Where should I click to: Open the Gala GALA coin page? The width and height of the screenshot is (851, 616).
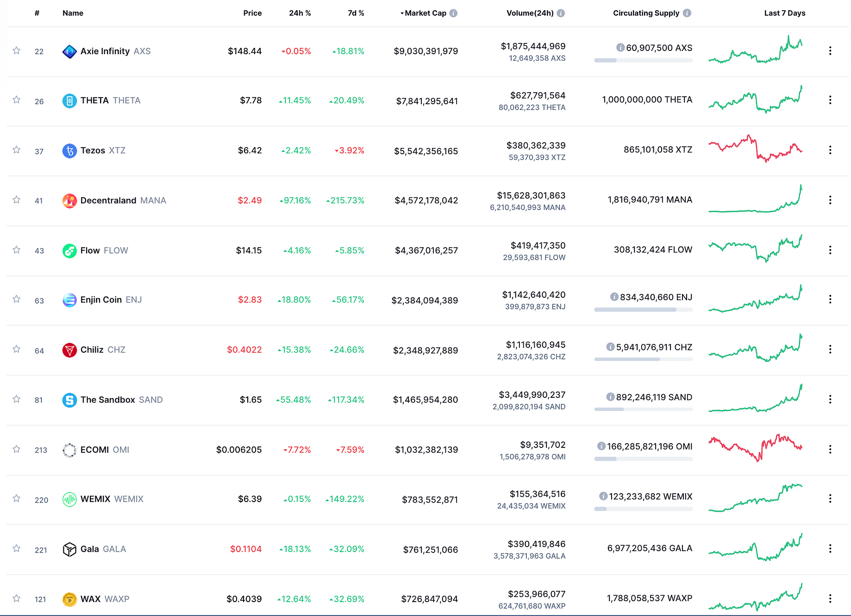[103, 549]
